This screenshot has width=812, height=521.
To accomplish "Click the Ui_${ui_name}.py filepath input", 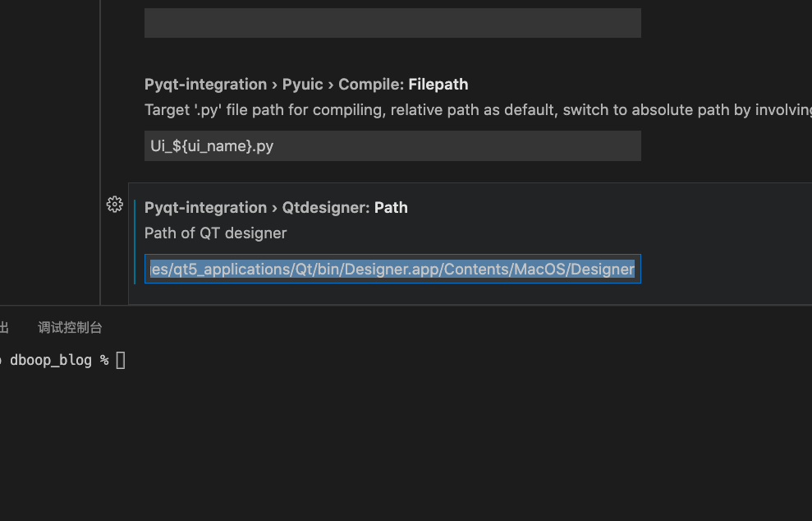I will [x=392, y=146].
